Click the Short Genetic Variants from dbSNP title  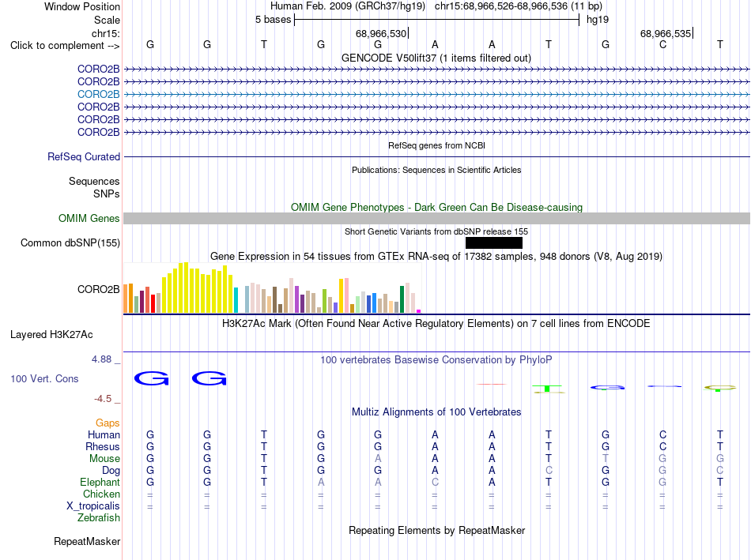(436, 231)
